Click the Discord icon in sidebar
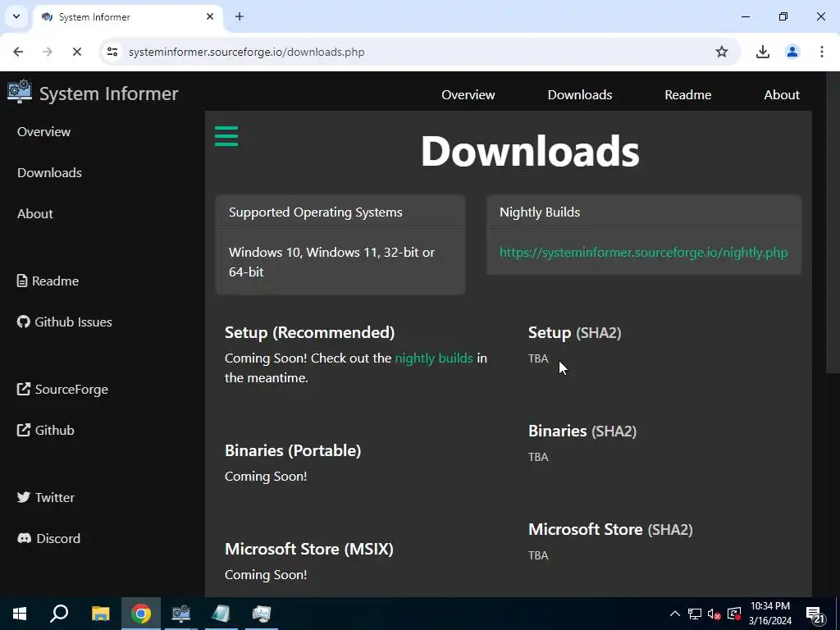 pyautogui.click(x=24, y=538)
